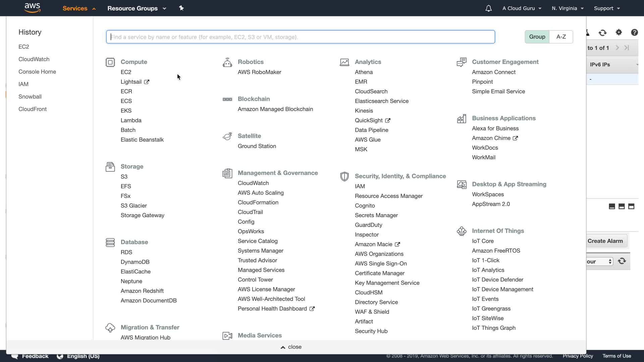The width and height of the screenshot is (644, 362).
Task: Collapse the Services dropdown menu
Action: (79, 8)
